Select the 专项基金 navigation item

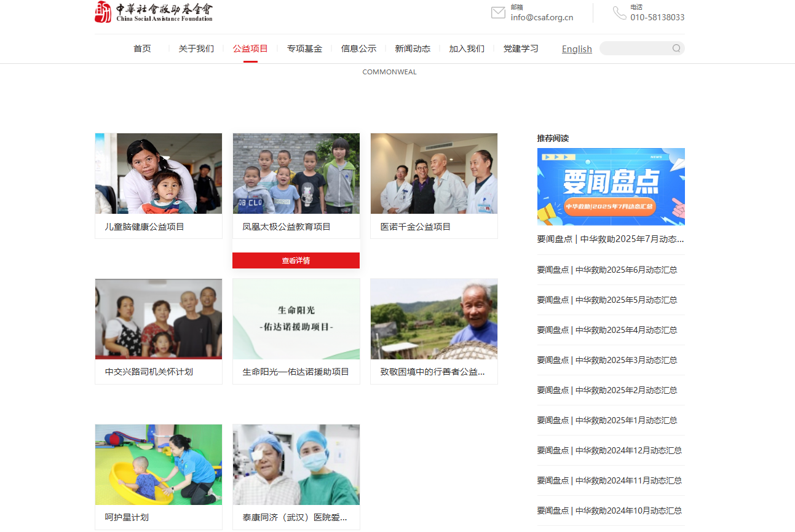[304, 49]
